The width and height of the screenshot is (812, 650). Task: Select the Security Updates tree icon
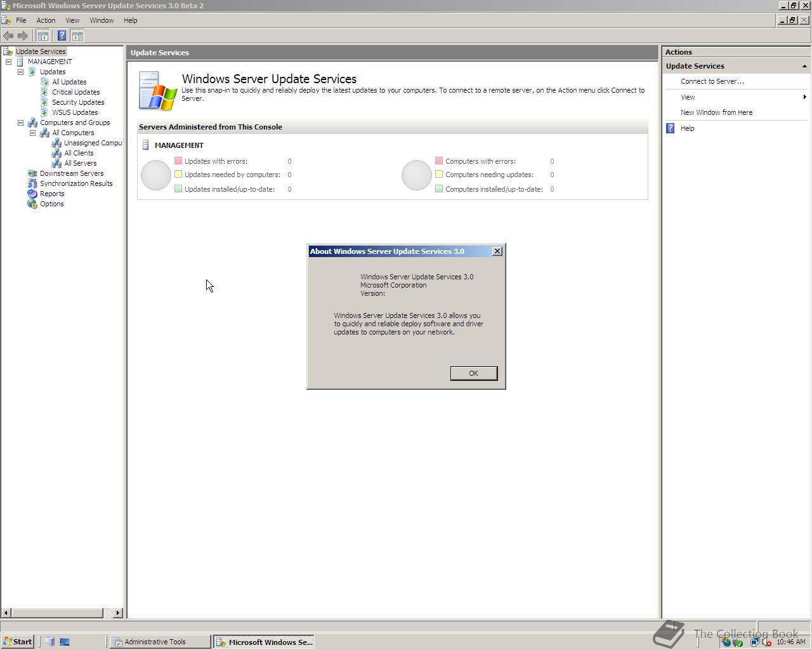pyautogui.click(x=44, y=102)
